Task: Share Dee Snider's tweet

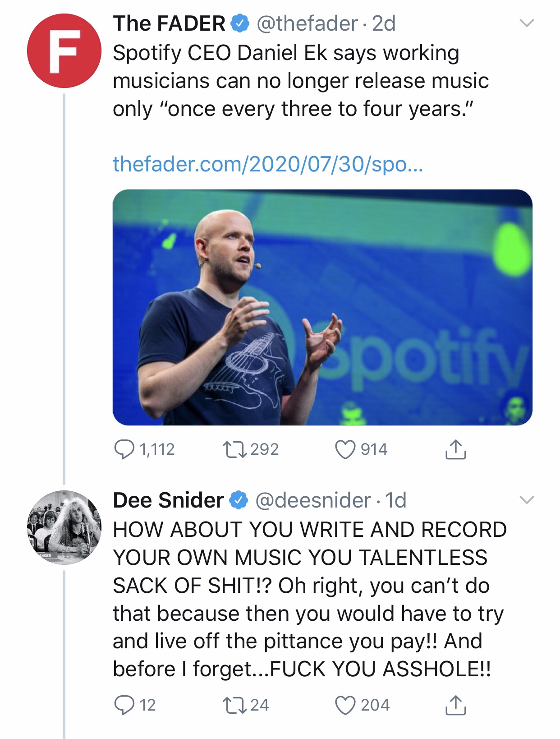Action: pyautogui.click(x=455, y=705)
